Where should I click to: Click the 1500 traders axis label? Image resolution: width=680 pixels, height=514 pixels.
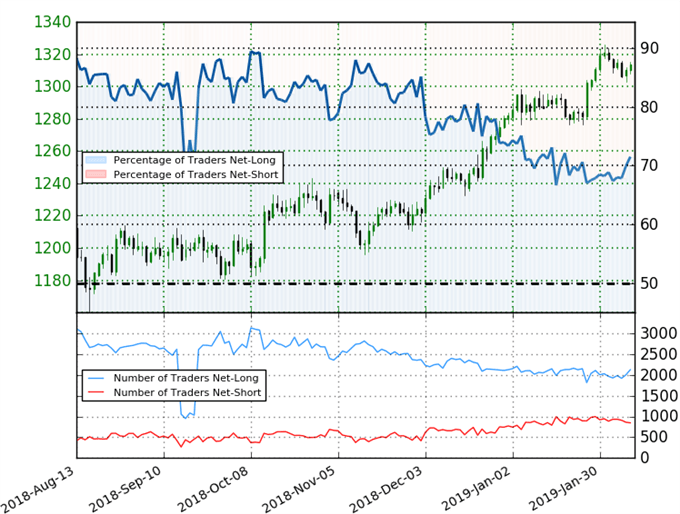pyautogui.click(x=659, y=396)
